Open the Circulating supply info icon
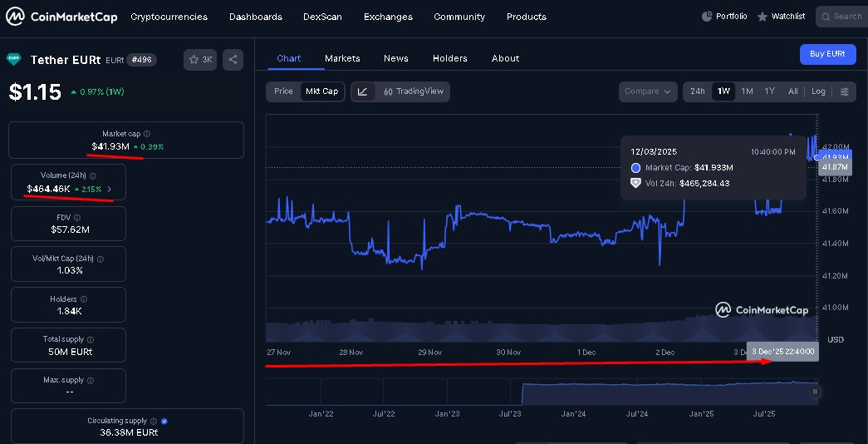 tap(154, 422)
